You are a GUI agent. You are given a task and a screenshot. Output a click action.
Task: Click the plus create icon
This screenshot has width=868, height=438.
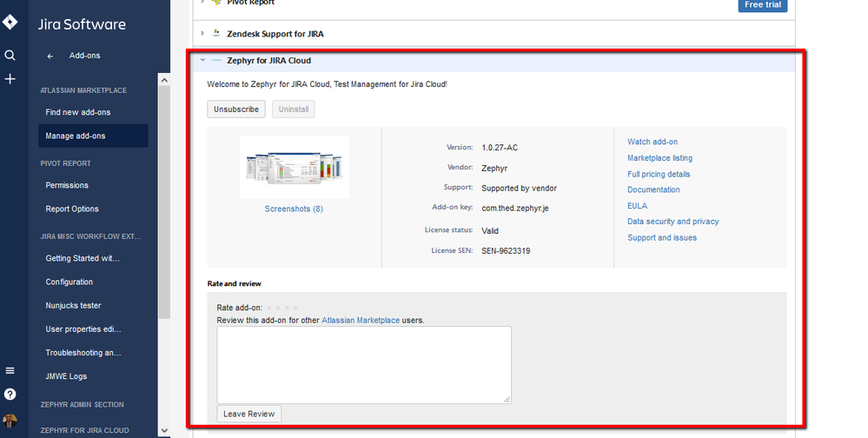pyautogui.click(x=10, y=79)
